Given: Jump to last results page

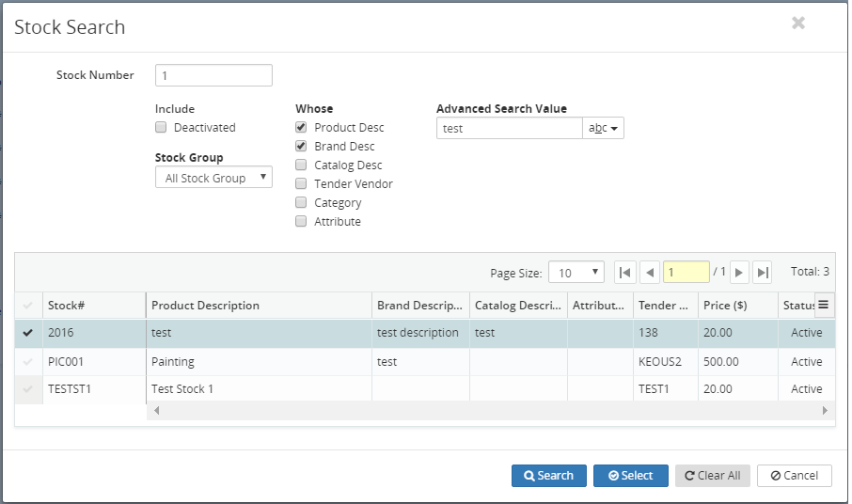Looking at the screenshot, I should coord(763,273).
